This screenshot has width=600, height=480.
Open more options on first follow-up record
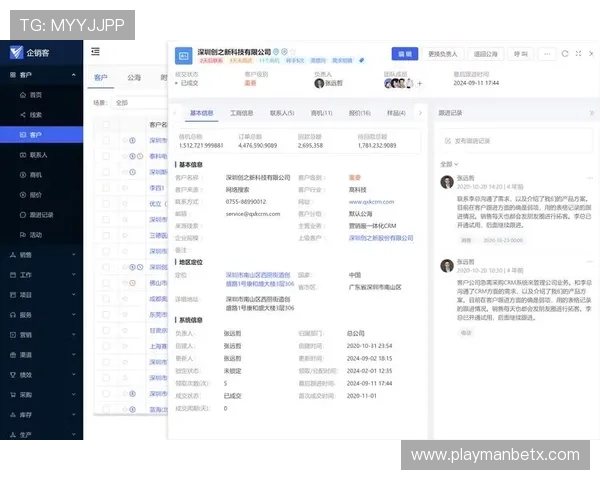click(590, 178)
